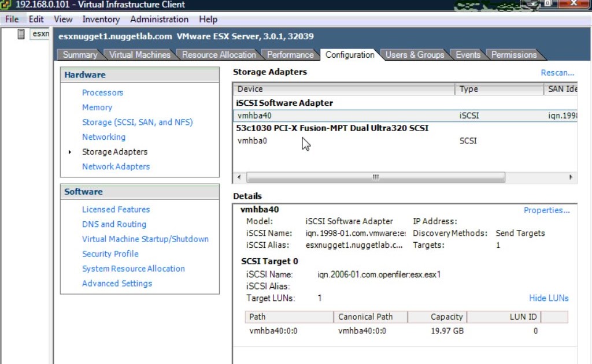Image resolution: width=592 pixels, height=364 pixels.
Task: Open vmhba40 Properties
Action: click(x=546, y=210)
